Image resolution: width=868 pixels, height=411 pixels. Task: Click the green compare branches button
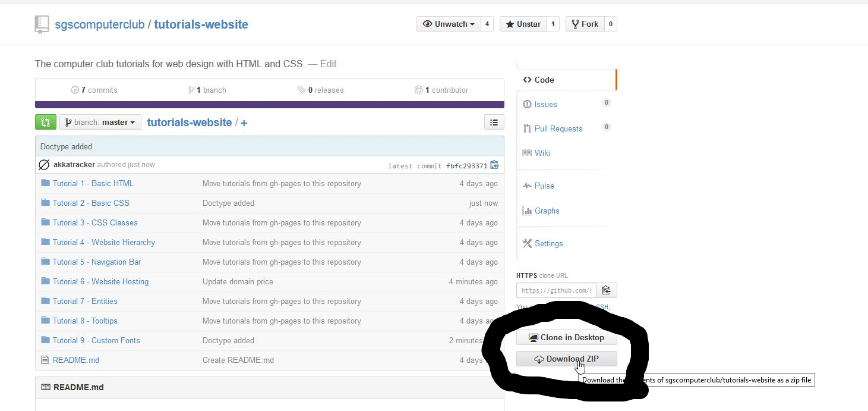pos(46,122)
